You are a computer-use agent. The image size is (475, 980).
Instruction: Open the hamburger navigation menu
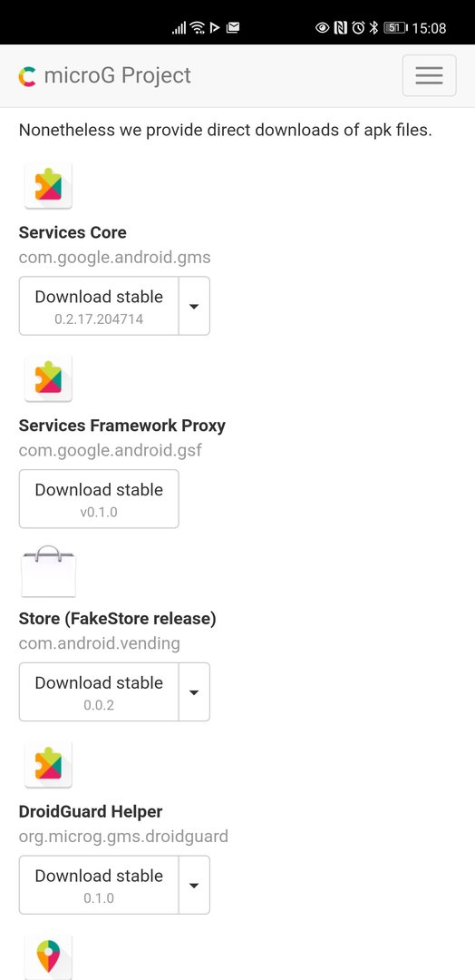tap(429, 75)
